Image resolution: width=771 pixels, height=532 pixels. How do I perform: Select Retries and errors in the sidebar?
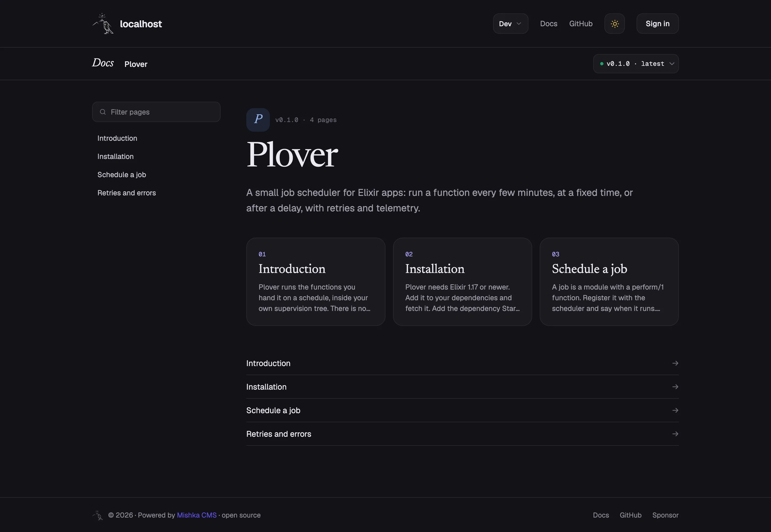click(x=126, y=193)
